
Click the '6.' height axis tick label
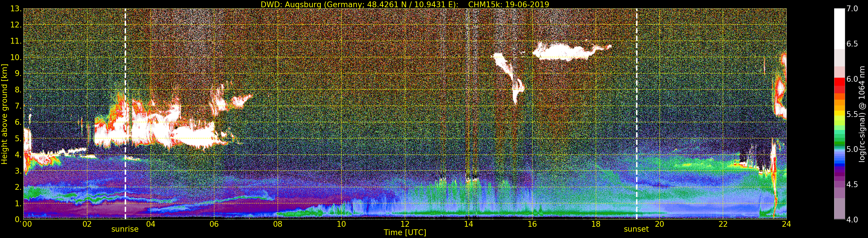(18, 122)
